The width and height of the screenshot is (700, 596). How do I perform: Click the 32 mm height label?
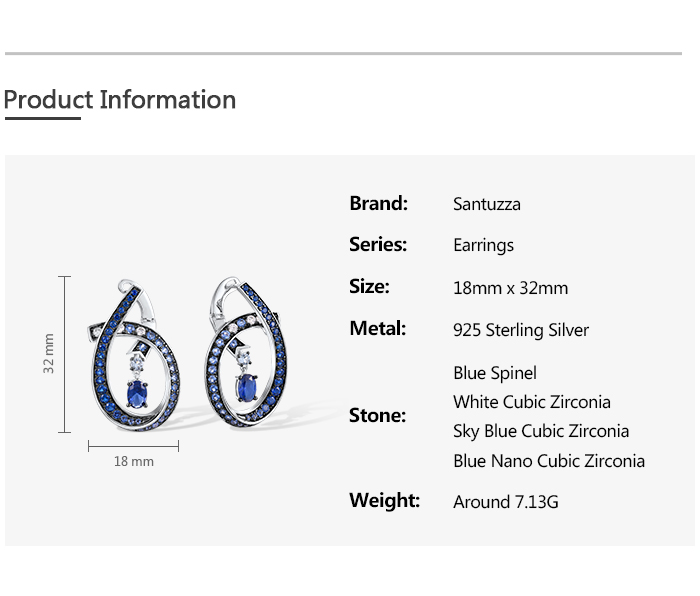(49, 354)
